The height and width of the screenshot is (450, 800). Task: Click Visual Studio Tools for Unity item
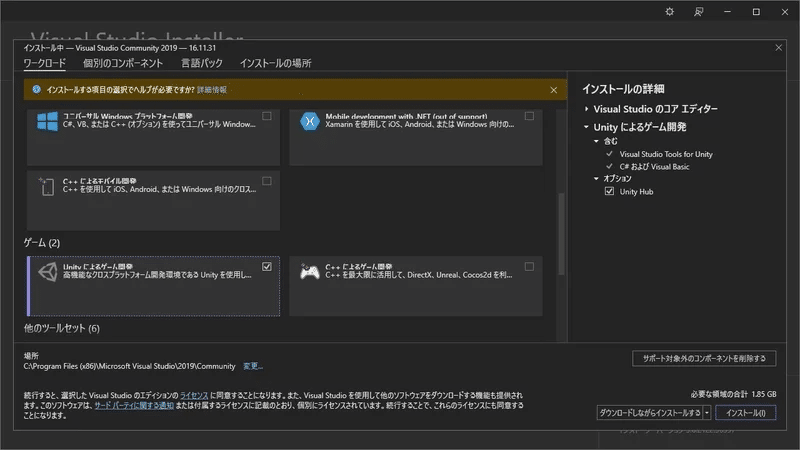coord(666,154)
